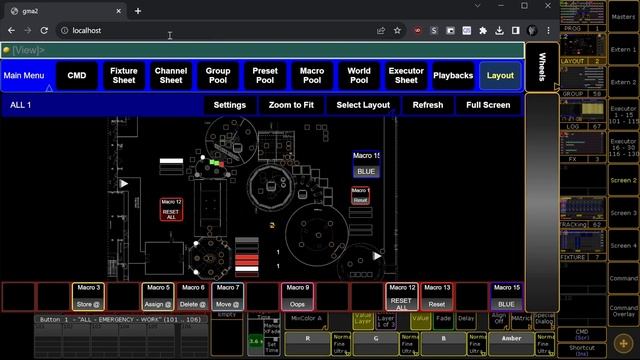Click the small Macro Reset element in layout
Image resolution: width=640 pixels, height=360 pixels.
(x=360, y=196)
